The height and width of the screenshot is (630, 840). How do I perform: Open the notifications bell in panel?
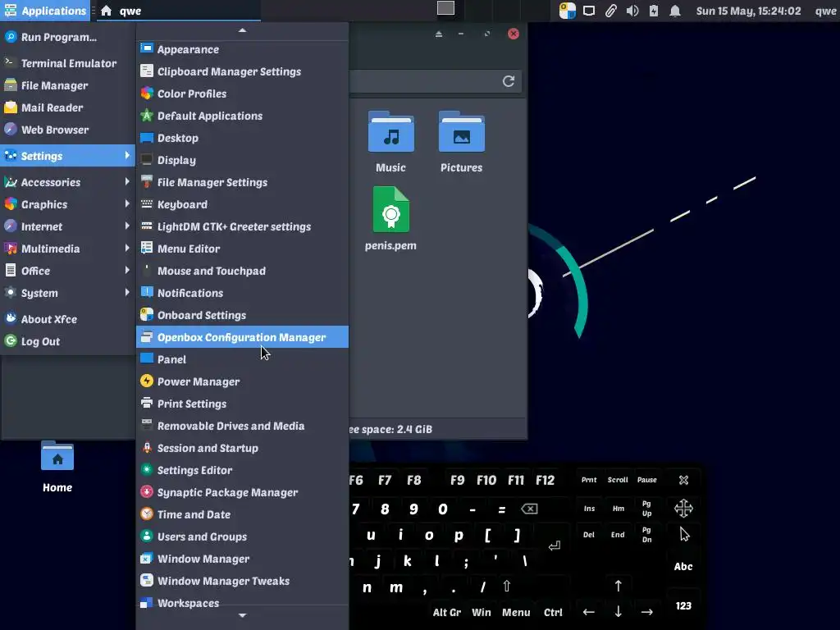coord(675,11)
